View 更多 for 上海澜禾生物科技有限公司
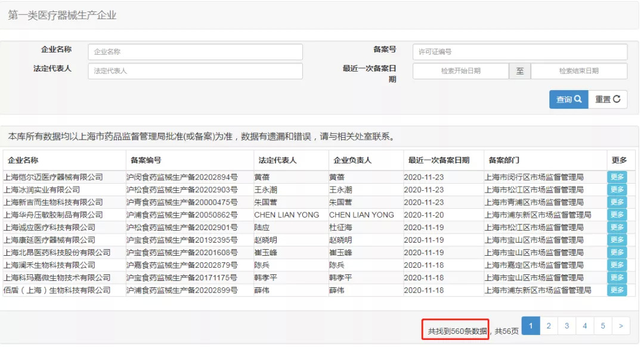Viewport: 644px width, 347px height. click(x=617, y=265)
